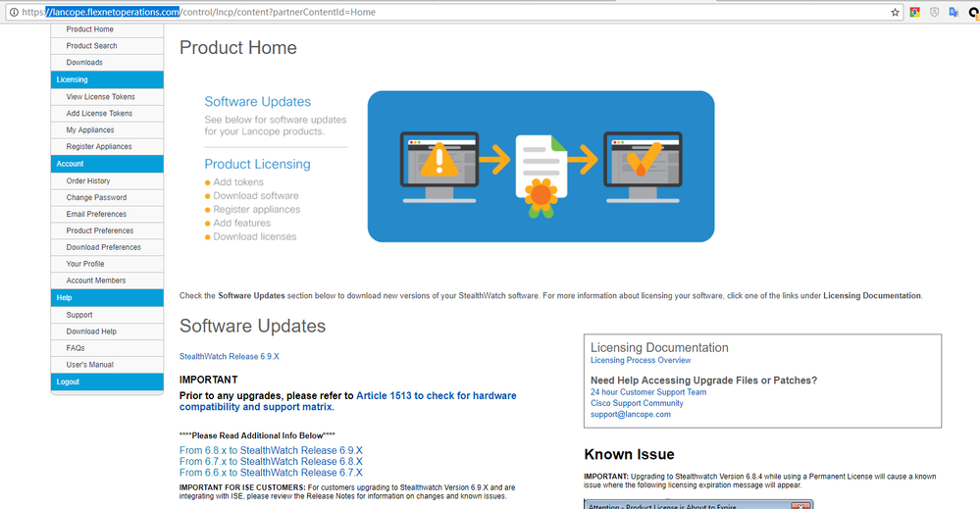
Task: Click the Register appliances bullet text
Action: coord(256,210)
